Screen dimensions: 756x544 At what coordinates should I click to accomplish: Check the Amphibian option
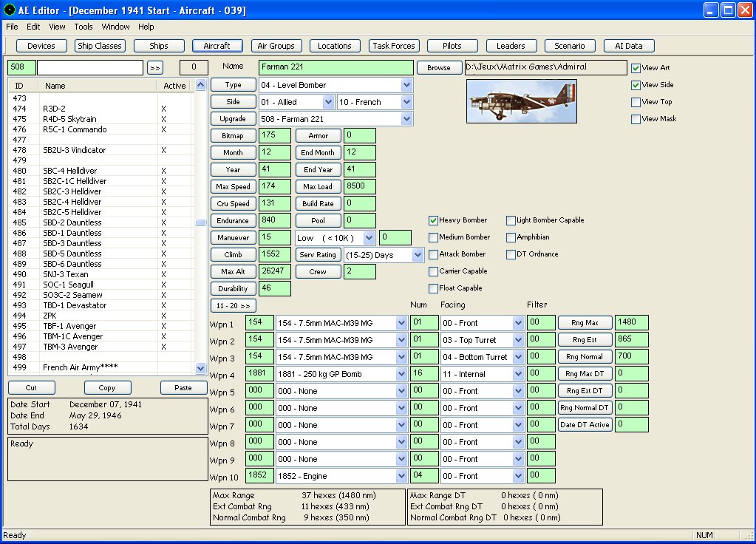click(511, 237)
